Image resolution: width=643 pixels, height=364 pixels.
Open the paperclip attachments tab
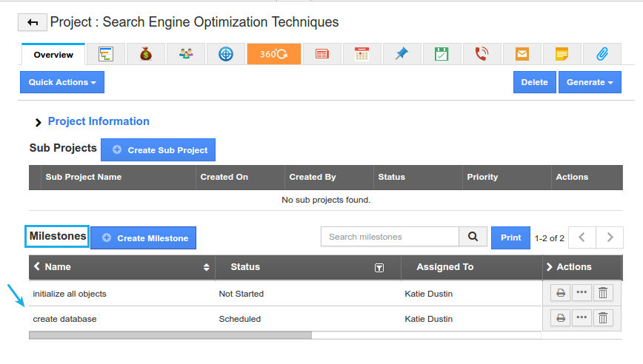click(x=602, y=54)
